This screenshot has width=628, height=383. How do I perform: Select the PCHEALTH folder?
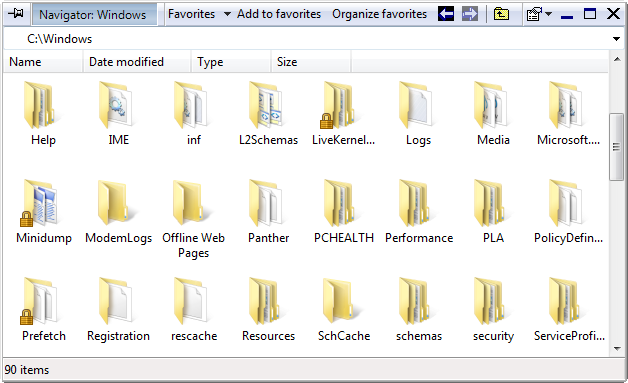(343, 212)
